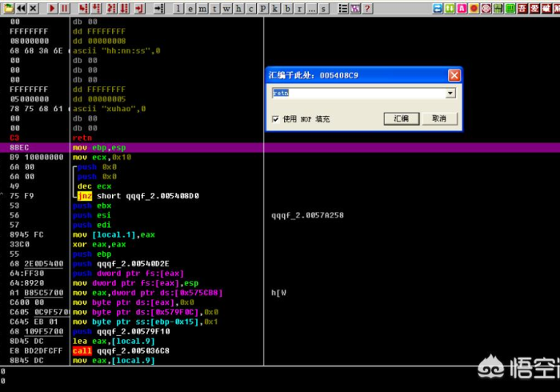
Task: Click the red Run play icon
Action: pos(52,8)
